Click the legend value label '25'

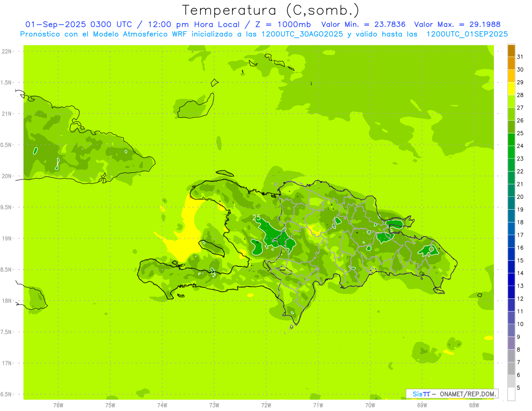click(520, 133)
